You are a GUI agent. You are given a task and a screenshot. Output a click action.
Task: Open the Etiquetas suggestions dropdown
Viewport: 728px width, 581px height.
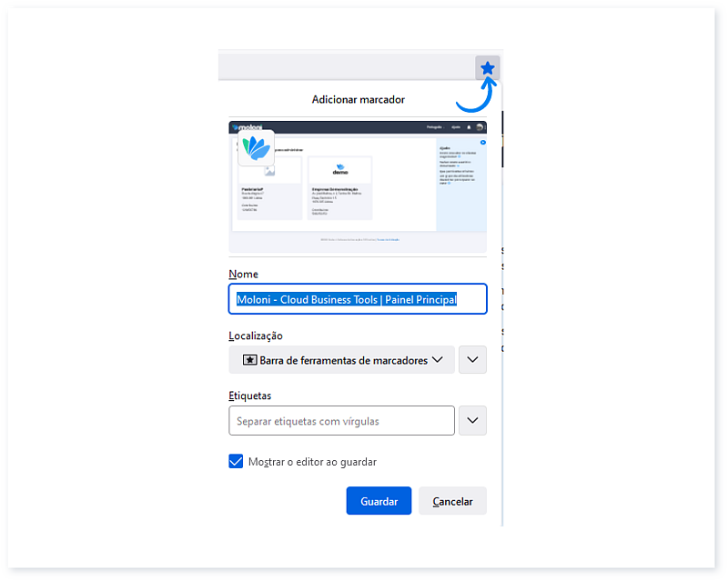pos(472,420)
